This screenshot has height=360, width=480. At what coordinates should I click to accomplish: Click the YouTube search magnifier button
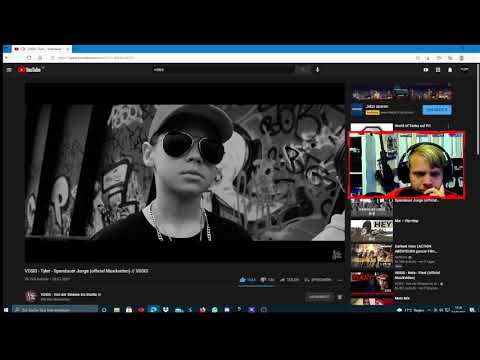tap(303, 70)
